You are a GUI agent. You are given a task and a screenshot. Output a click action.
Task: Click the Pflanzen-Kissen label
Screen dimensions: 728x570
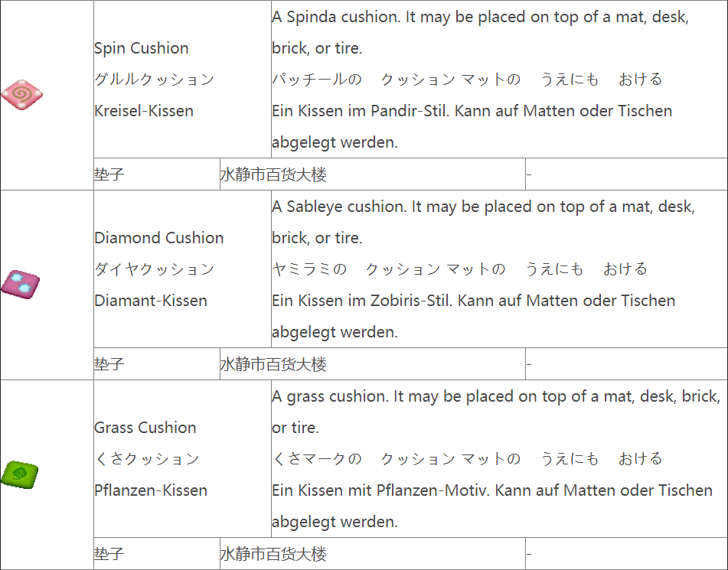click(151, 490)
